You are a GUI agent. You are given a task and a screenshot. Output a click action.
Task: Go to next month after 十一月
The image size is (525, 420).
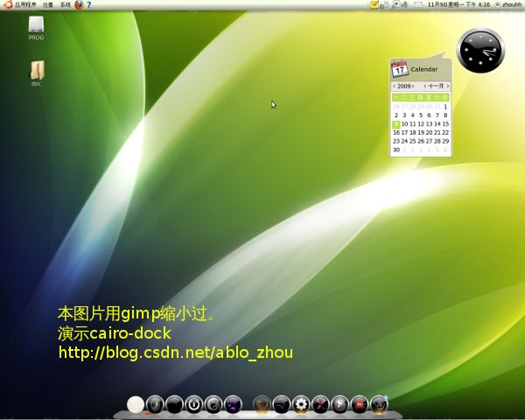(448, 87)
